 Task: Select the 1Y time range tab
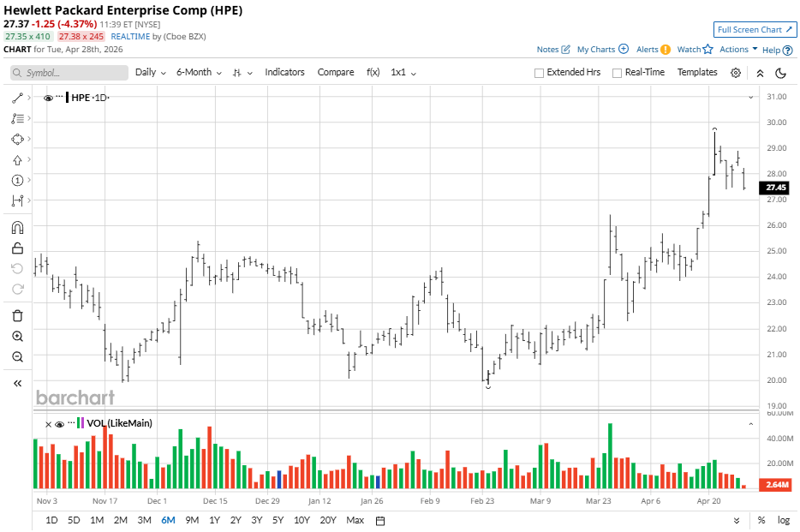click(214, 520)
